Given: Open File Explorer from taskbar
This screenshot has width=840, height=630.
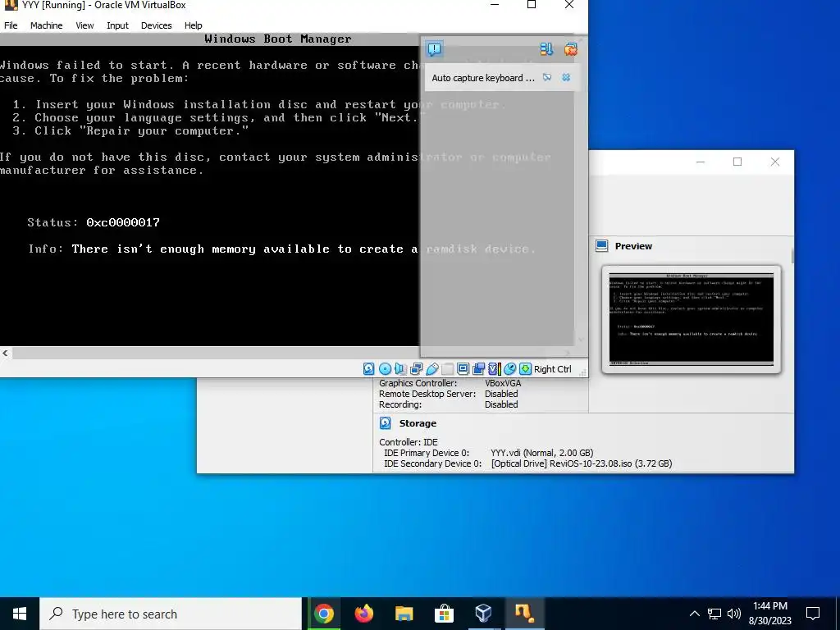Looking at the screenshot, I should [404, 614].
